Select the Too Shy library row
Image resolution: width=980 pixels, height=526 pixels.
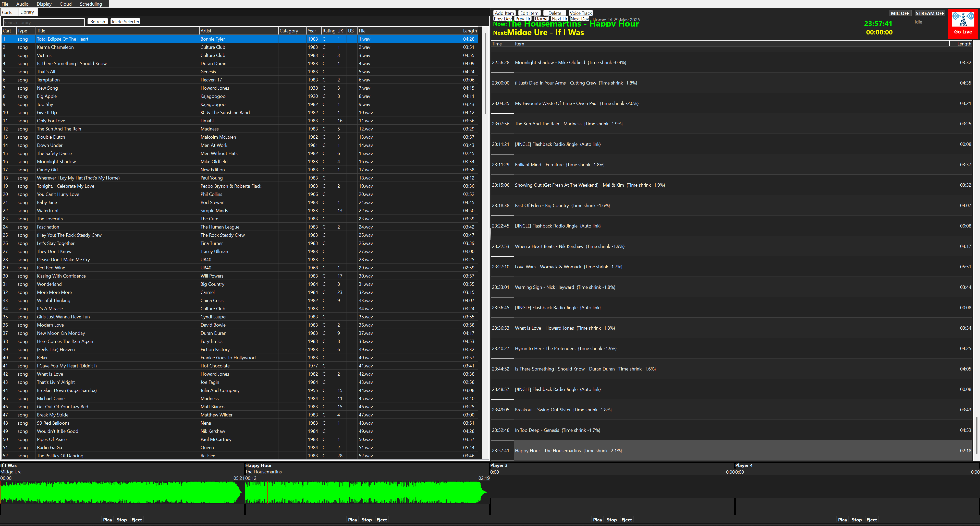coord(240,104)
